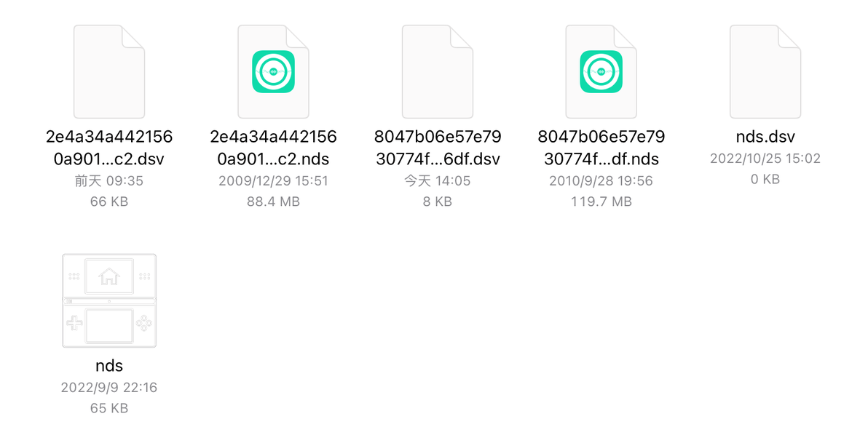868x443 pixels.
Task: Select the empty nds.dsv file icon
Action: coord(765,71)
